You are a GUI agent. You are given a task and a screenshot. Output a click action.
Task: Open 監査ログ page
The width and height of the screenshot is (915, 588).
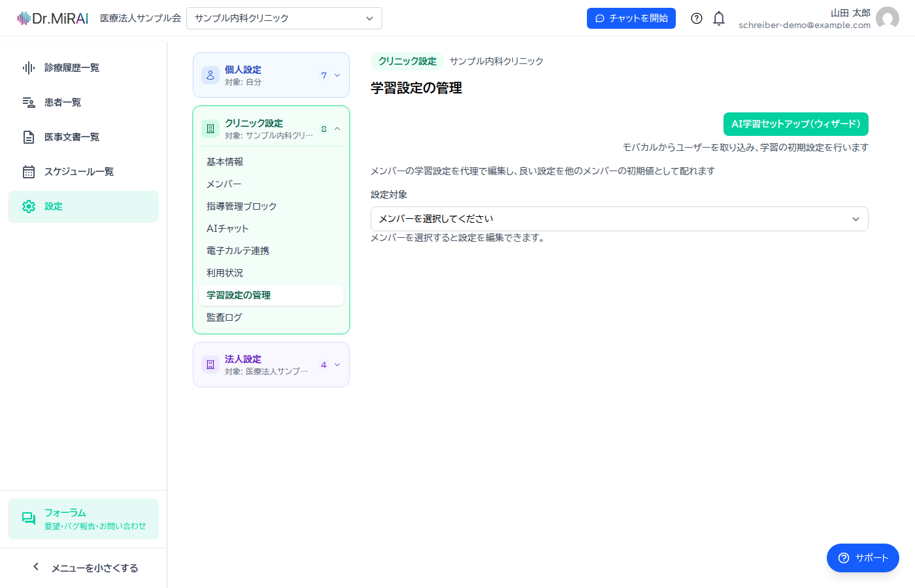271,318
